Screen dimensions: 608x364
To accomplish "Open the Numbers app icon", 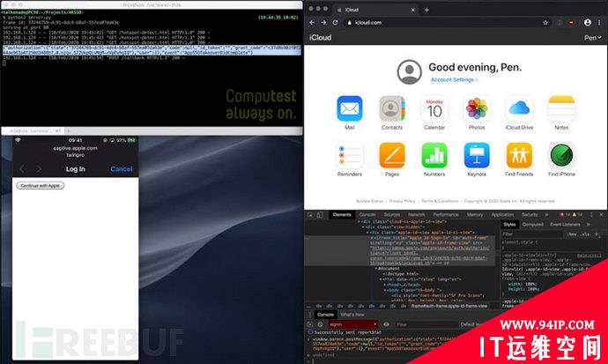I will coord(434,155).
